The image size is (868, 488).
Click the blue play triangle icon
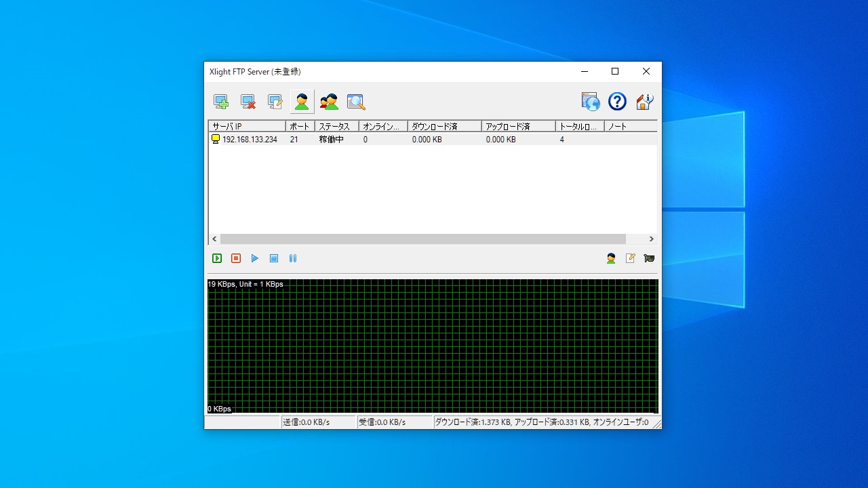(x=255, y=258)
